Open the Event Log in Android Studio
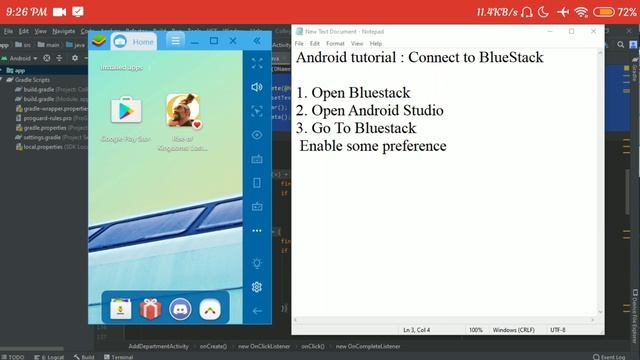This screenshot has height=360, width=640. 609,357
